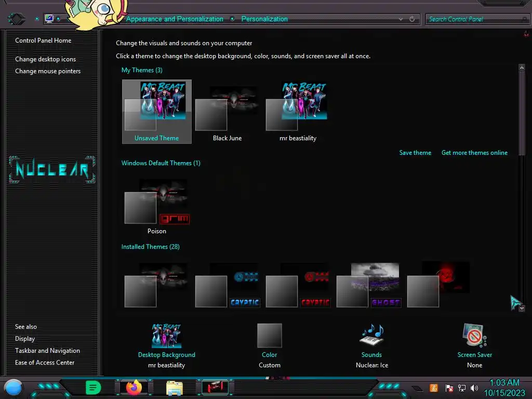Open the Color settings swatch
This screenshot has height=399, width=532.
coord(270,335)
